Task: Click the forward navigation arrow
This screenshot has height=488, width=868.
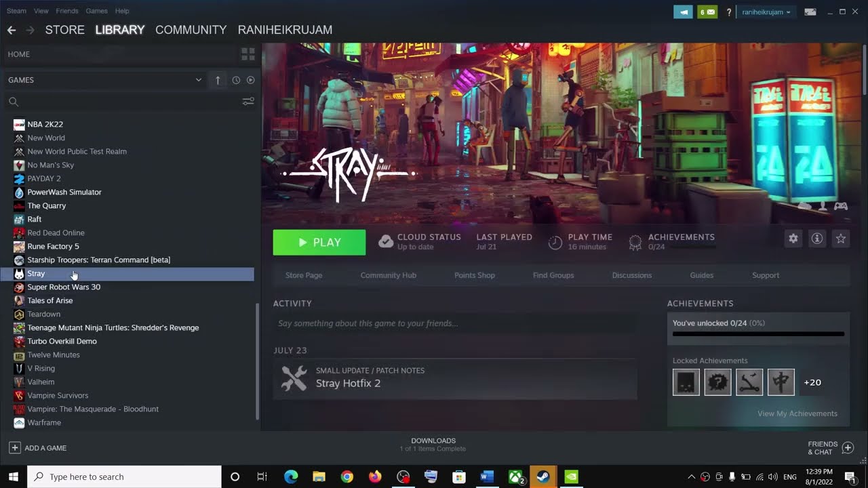Action: 30,30
